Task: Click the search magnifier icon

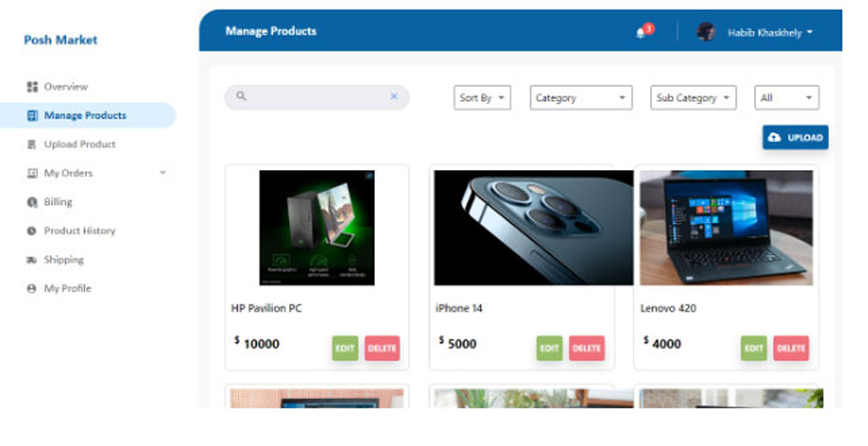Action: point(240,95)
